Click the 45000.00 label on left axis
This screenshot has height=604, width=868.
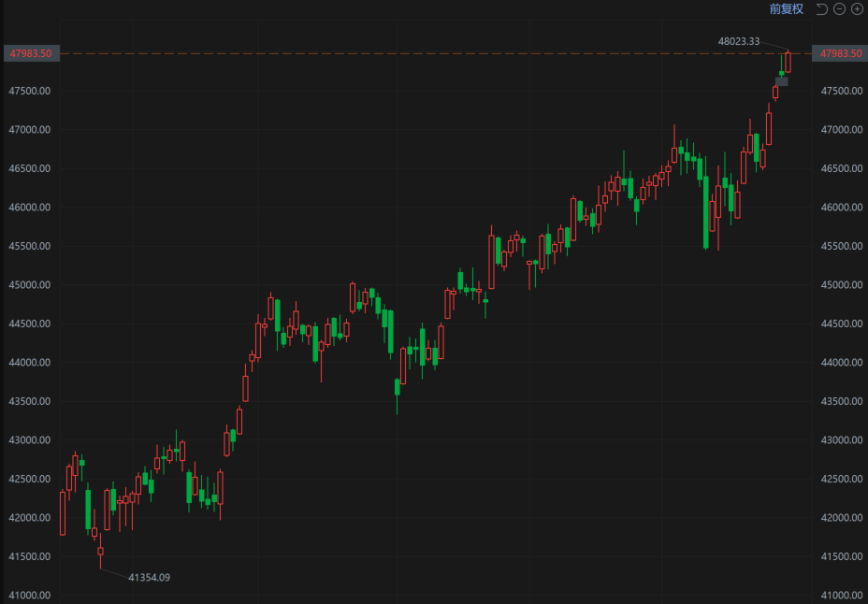click(x=30, y=285)
